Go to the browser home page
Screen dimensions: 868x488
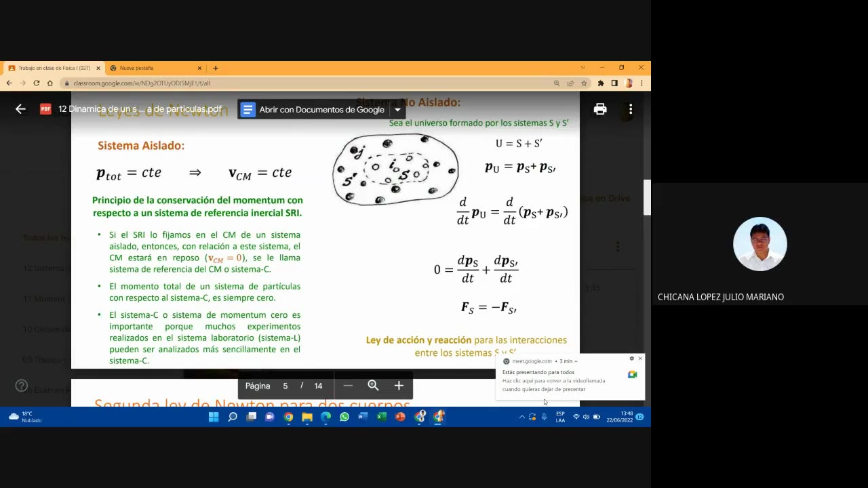(50, 83)
